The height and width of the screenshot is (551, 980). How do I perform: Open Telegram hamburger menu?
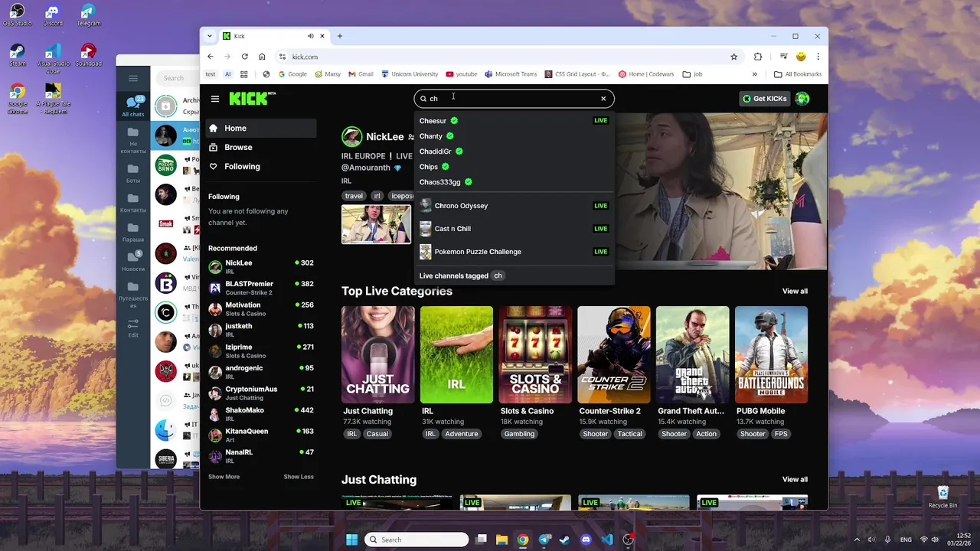click(133, 78)
